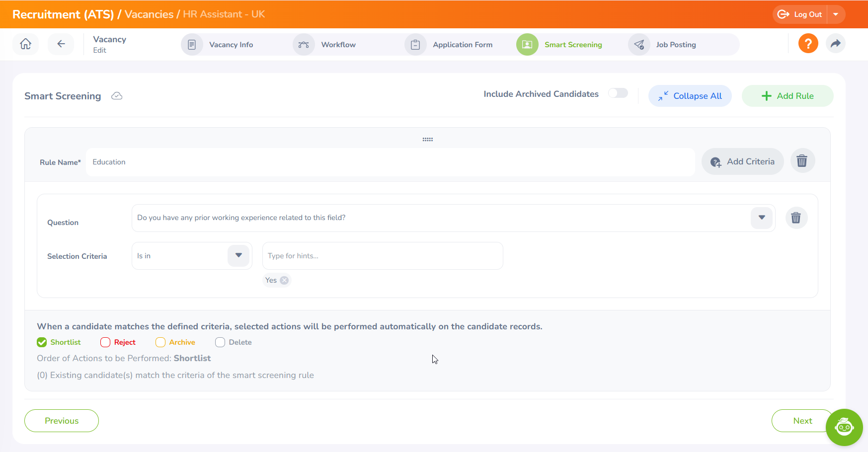Click the 'Type for hints' input field

(x=382, y=256)
